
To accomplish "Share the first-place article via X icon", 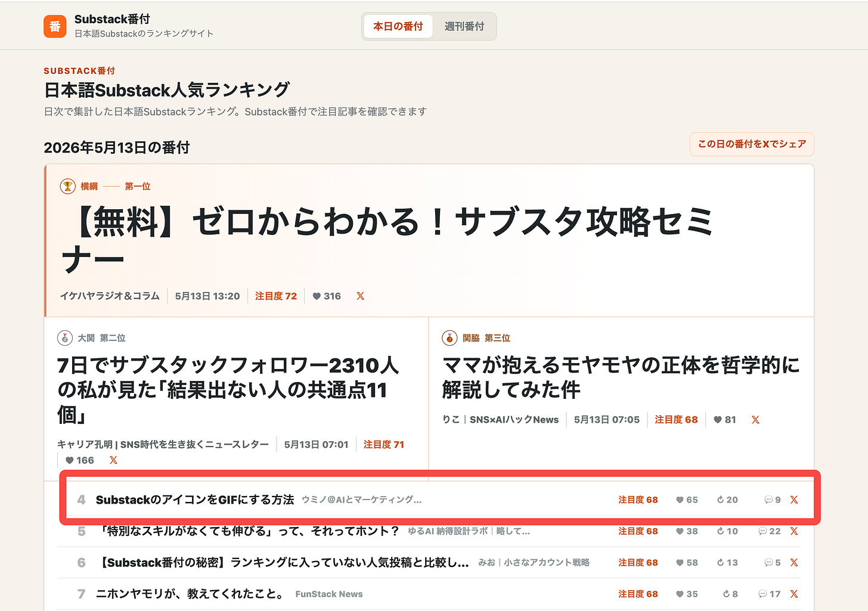I will coord(361,296).
